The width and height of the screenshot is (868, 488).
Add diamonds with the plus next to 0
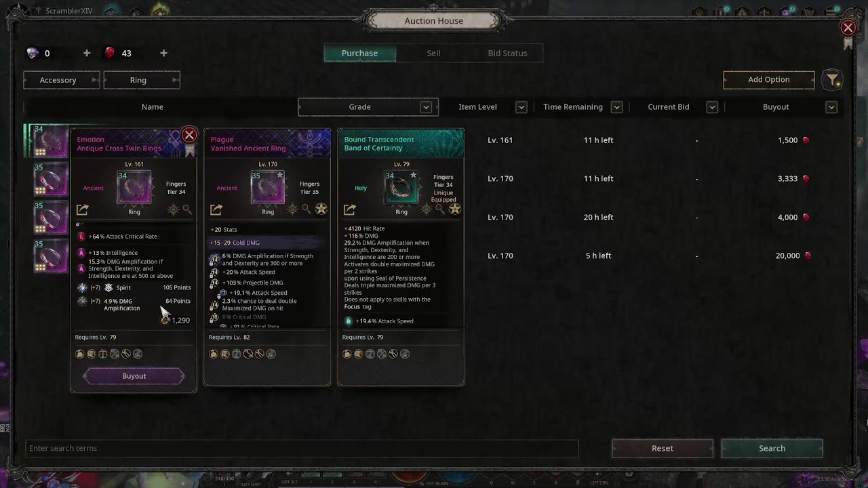coord(87,53)
